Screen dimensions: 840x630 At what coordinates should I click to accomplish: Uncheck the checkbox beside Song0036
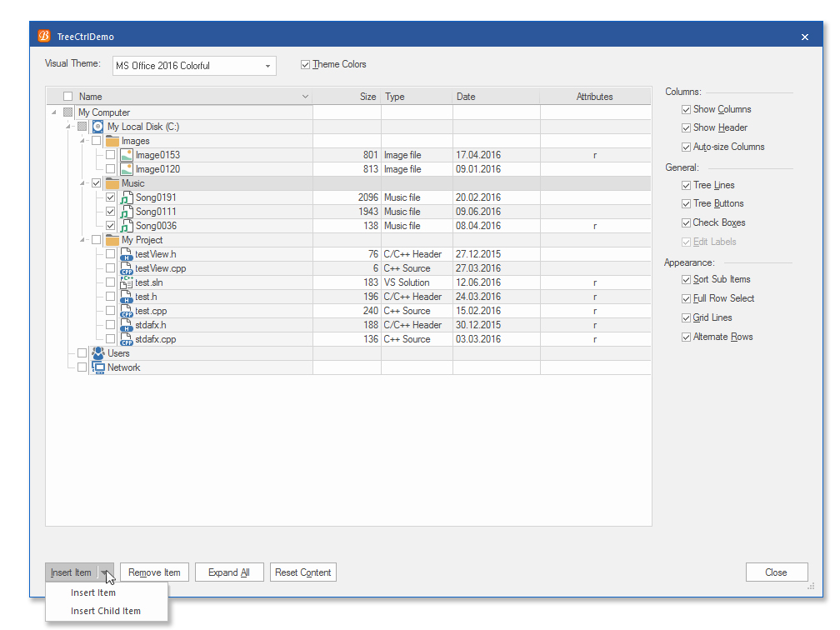pos(110,226)
